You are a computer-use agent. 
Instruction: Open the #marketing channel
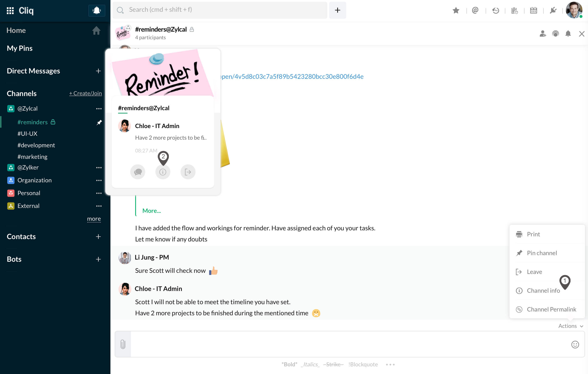click(x=32, y=157)
